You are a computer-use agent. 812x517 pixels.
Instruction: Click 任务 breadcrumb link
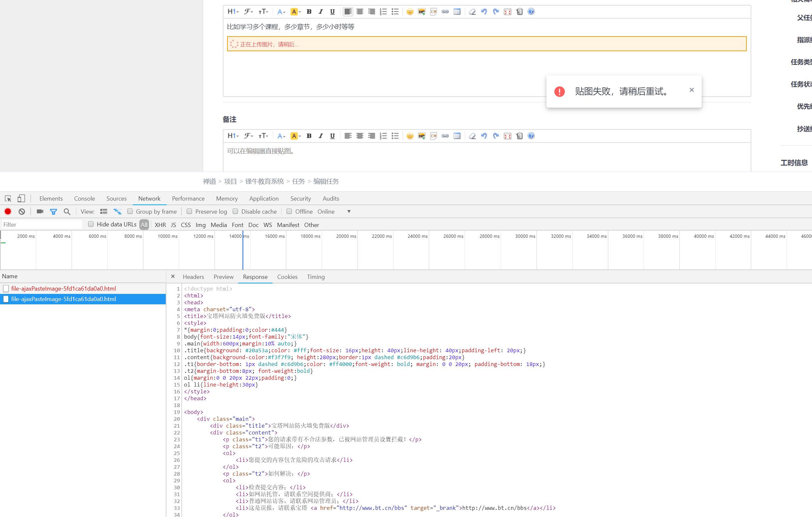click(x=299, y=181)
